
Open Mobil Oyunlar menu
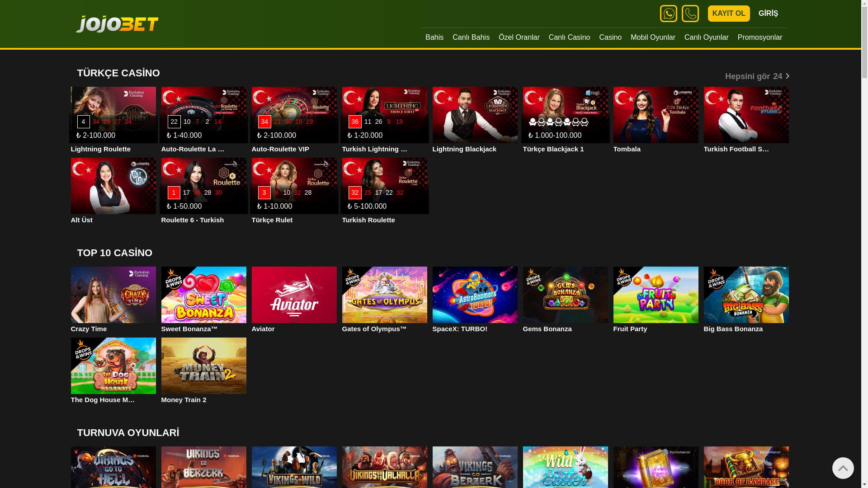[x=653, y=38]
